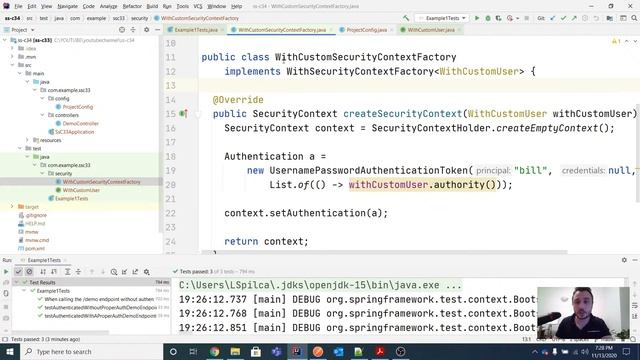Click Git push arrow icon
Image resolution: width=640 pixels, height=360 pixels.
point(574,18)
